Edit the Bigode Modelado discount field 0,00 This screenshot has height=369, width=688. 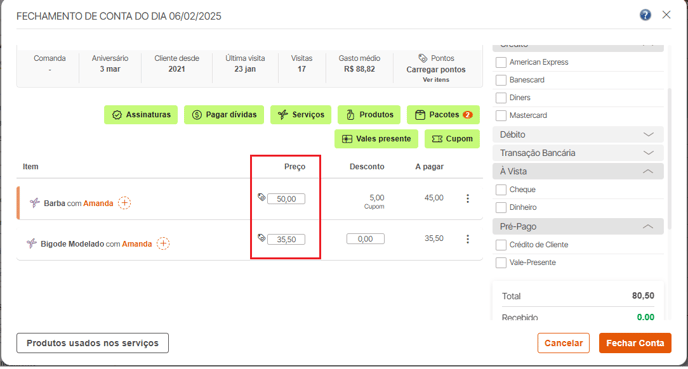pos(365,239)
